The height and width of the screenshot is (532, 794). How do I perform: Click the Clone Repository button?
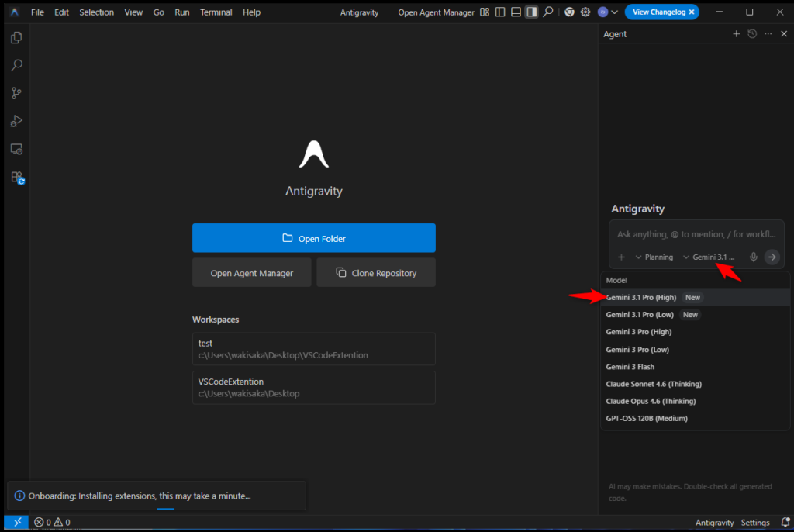pos(376,273)
